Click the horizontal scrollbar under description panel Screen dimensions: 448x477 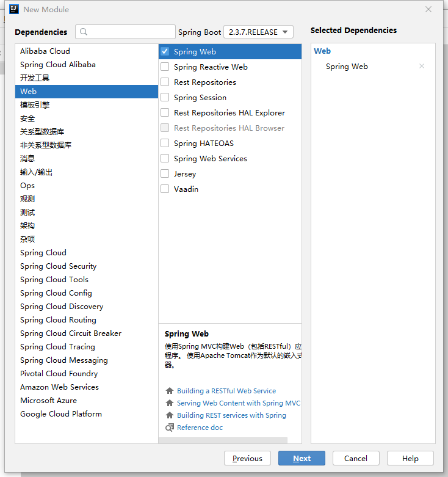click(x=223, y=440)
